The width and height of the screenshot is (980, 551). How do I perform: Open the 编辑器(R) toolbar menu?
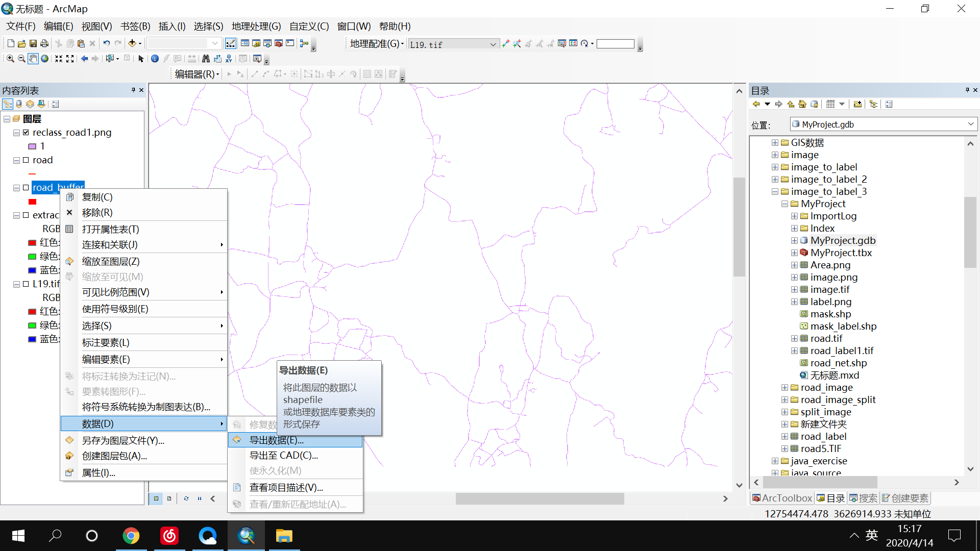pos(197,74)
